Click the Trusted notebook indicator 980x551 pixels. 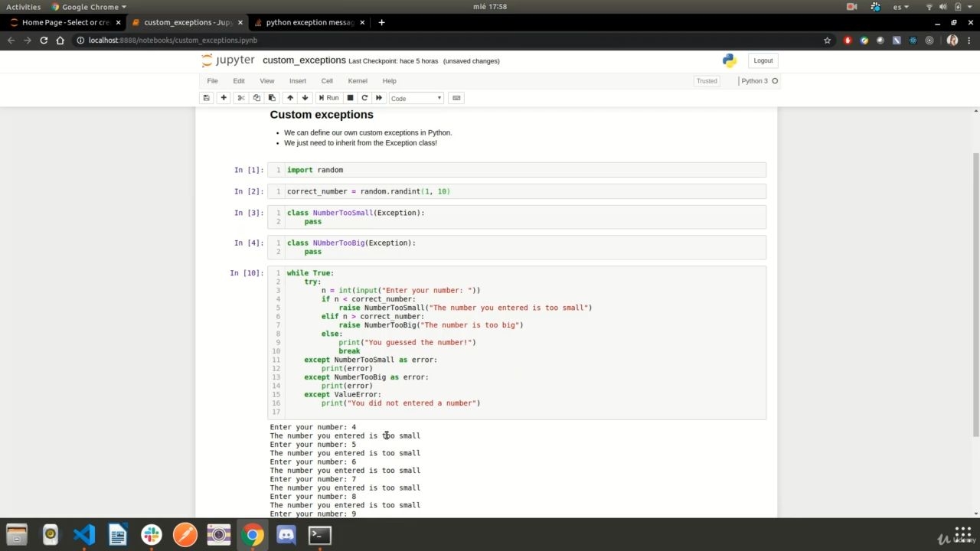[x=707, y=81]
